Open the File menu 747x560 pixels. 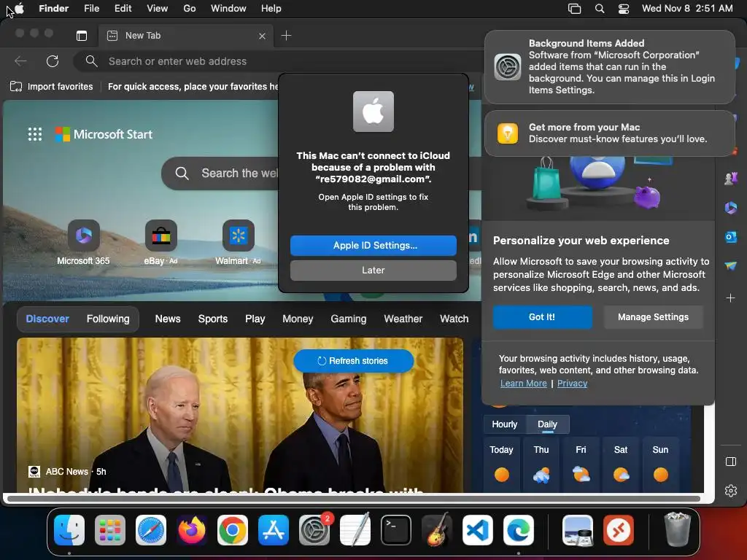91,9
